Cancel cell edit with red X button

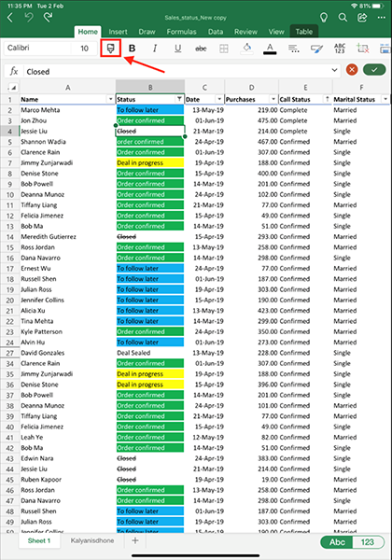(352, 70)
